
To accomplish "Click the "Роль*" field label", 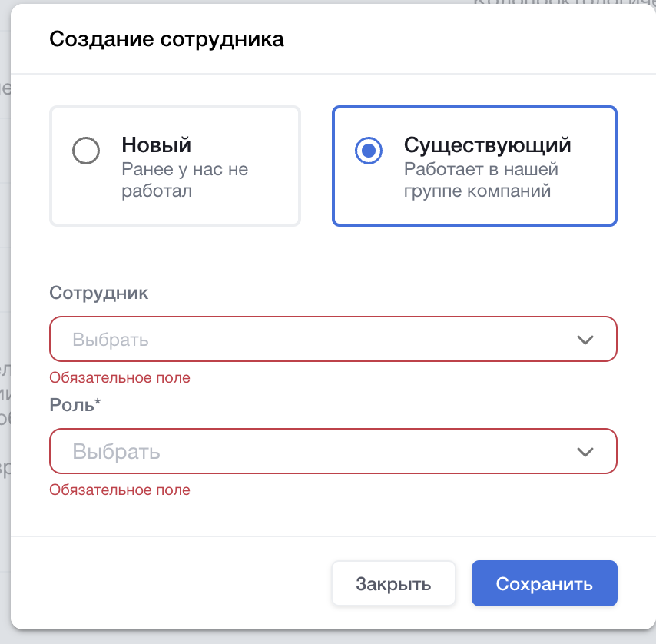I will click(75, 405).
